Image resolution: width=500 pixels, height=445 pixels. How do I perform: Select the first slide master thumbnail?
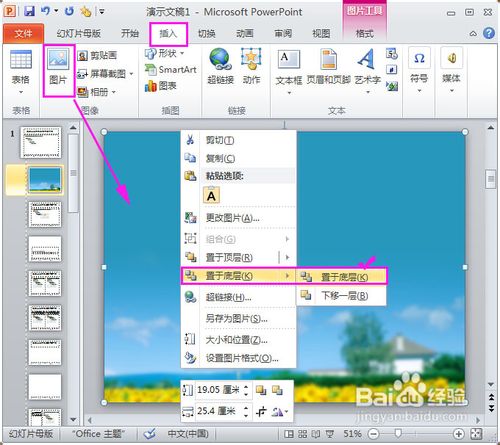pos(41,142)
